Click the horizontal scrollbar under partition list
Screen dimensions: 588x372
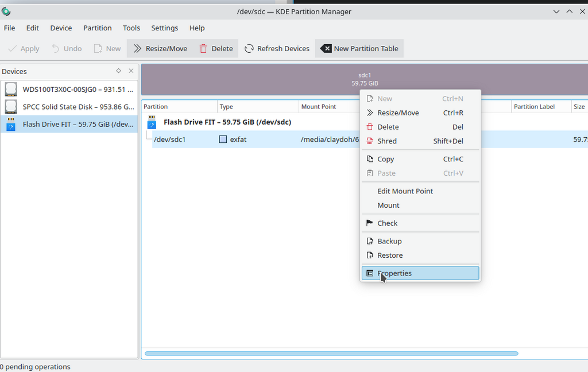(331, 354)
